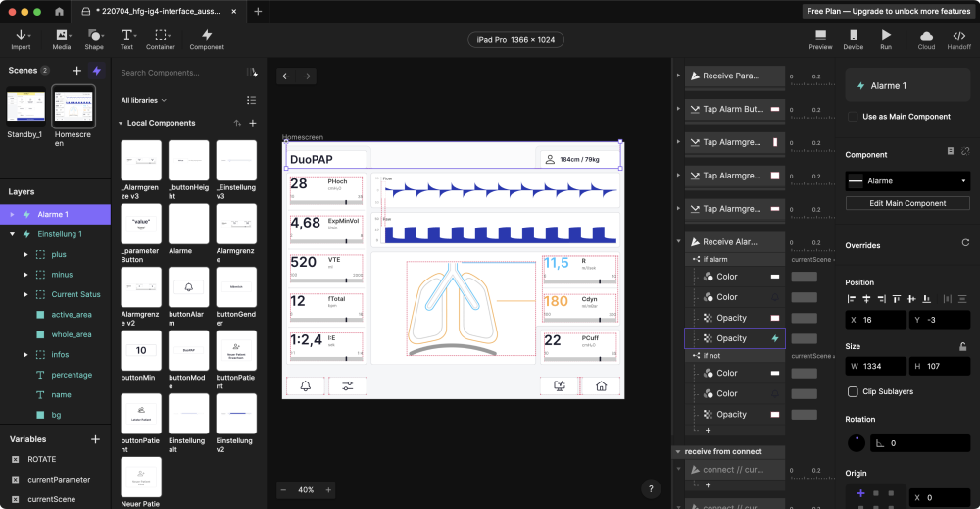Collapse the Local Components section
The width and height of the screenshot is (980, 509).
(x=120, y=124)
